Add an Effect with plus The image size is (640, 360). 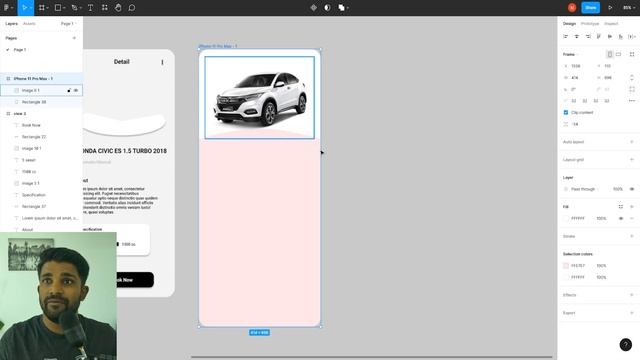pyautogui.click(x=632, y=295)
